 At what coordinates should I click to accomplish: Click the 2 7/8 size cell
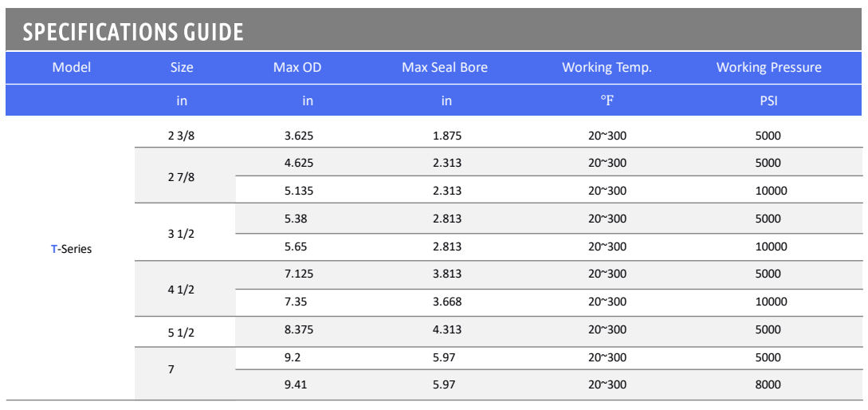tap(181, 177)
